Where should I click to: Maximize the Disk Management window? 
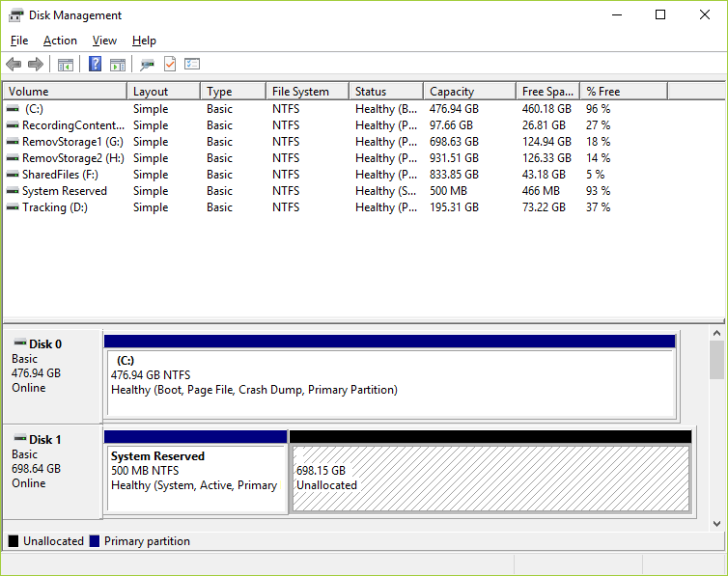click(x=660, y=14)
